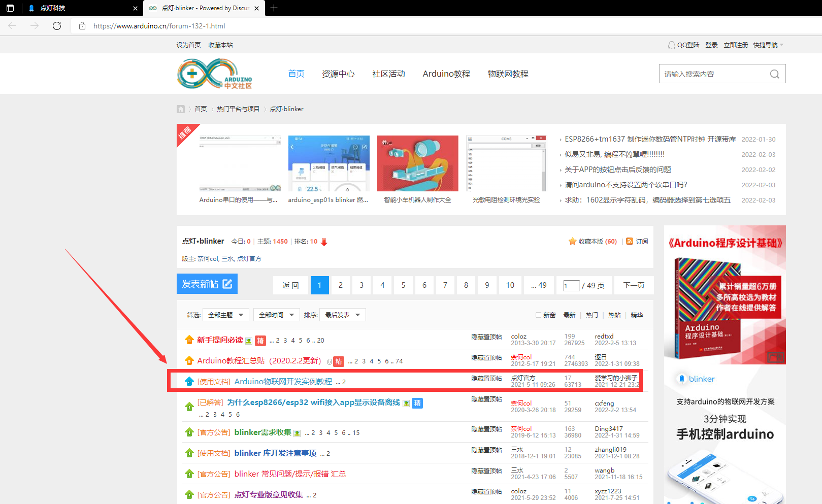The height and width of the screenshot is (504, 822).
Task: Click the pin icon beside 新手提问必读
Action: click(189, 340)
